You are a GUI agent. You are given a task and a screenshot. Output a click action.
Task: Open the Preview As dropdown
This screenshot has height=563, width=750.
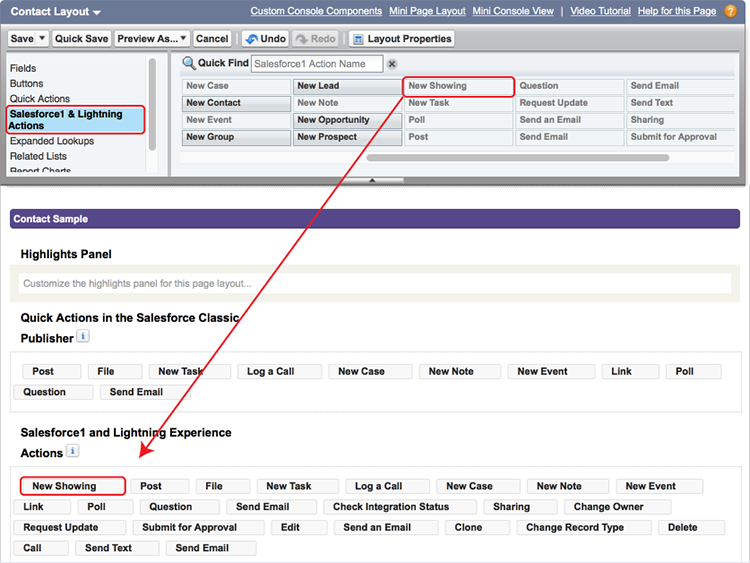coord(152,39)
